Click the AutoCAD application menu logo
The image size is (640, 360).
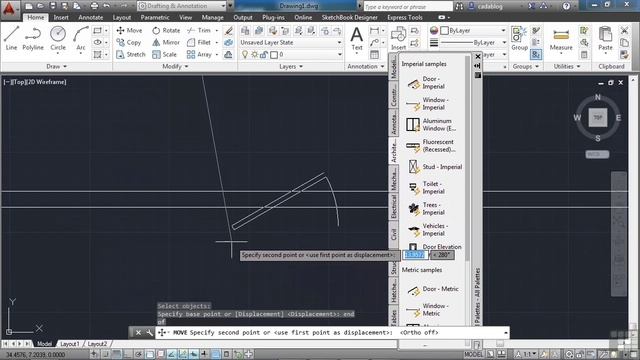point(9,8)
